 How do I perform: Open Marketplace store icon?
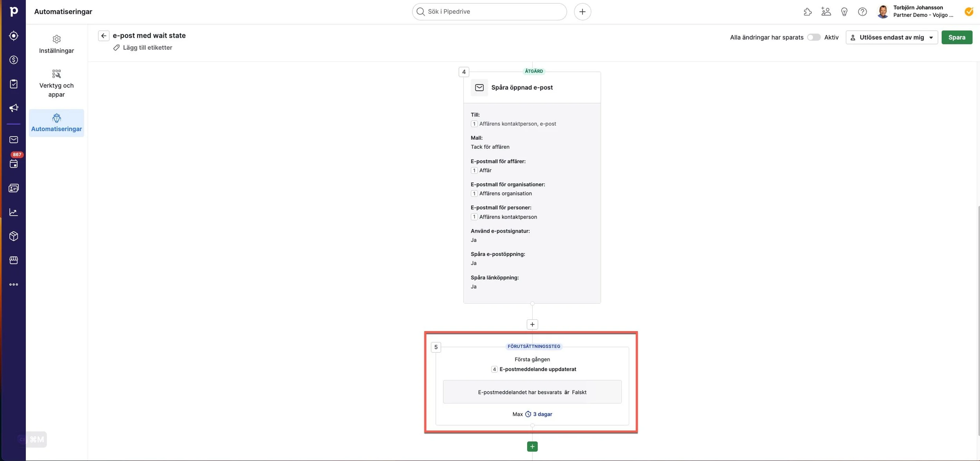14,260
